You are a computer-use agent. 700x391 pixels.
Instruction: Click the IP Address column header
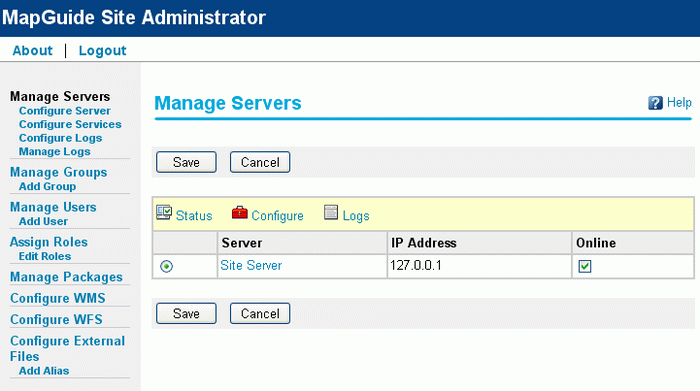coord(479,243)
